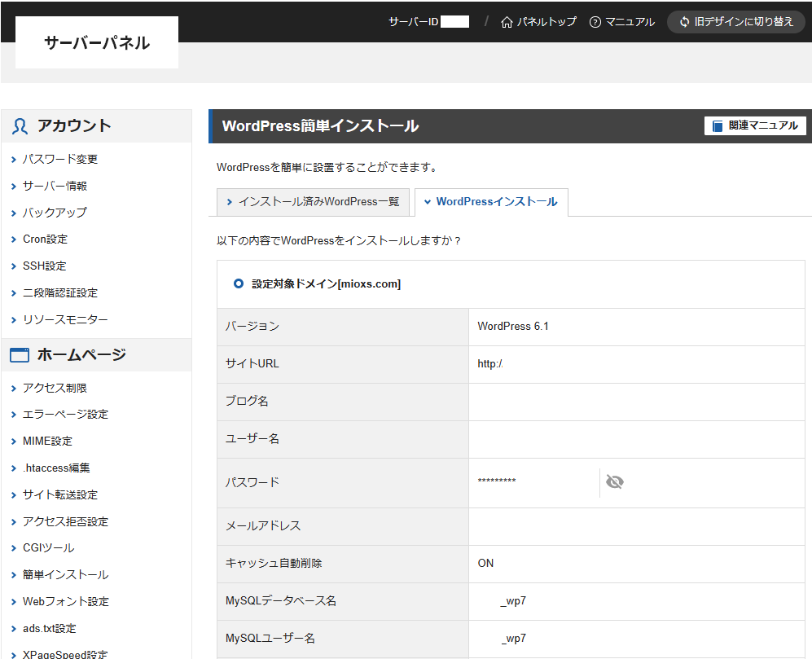
Task: Click the 設定対象ドメイン[mioxs.com] heading
Action: (327, 284)
